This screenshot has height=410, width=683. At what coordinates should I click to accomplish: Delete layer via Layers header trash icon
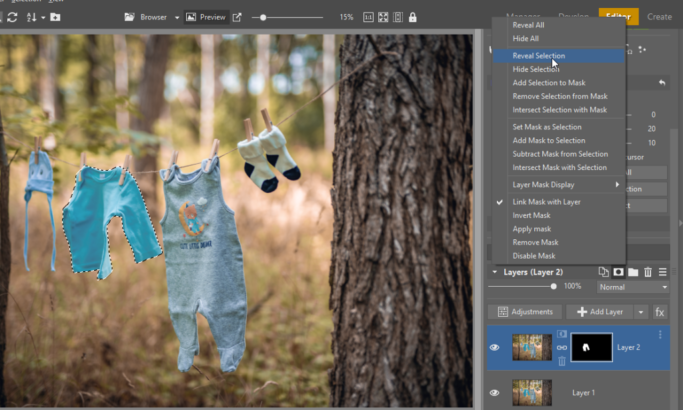point(648,272)
